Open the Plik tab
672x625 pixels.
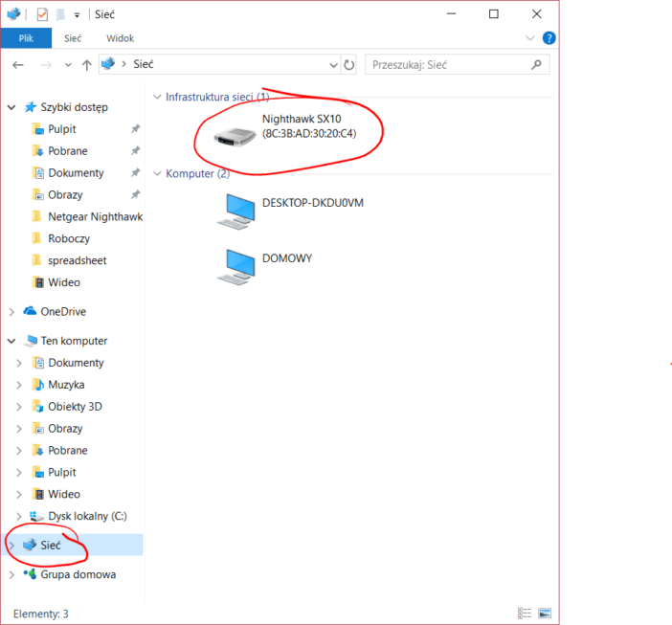(x=26, y=38)
